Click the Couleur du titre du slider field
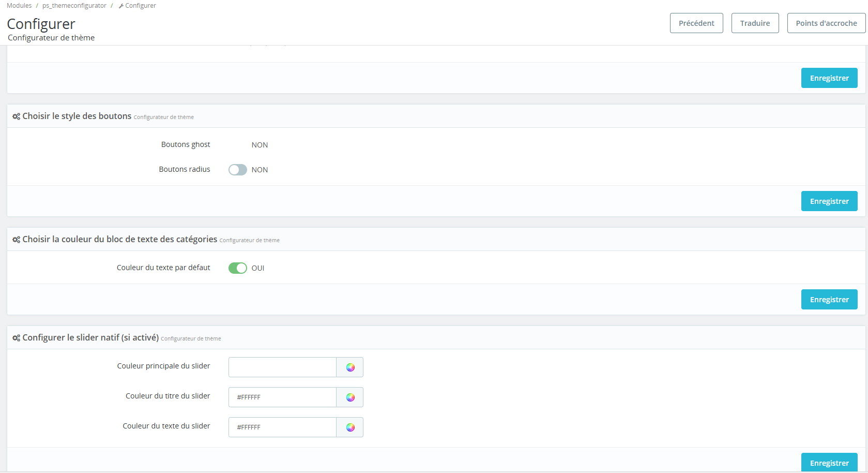This screenshot has width=868, height=473. click(282, 397)
